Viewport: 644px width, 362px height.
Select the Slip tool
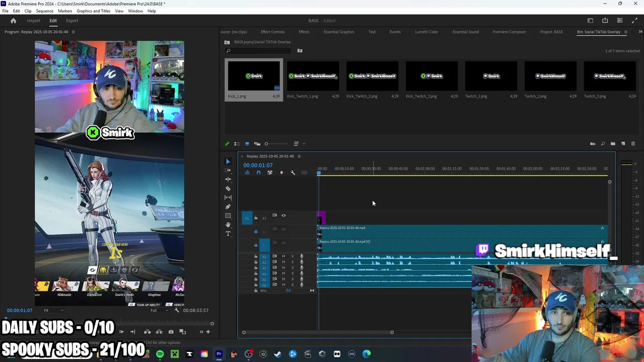(x=228, y=198)
